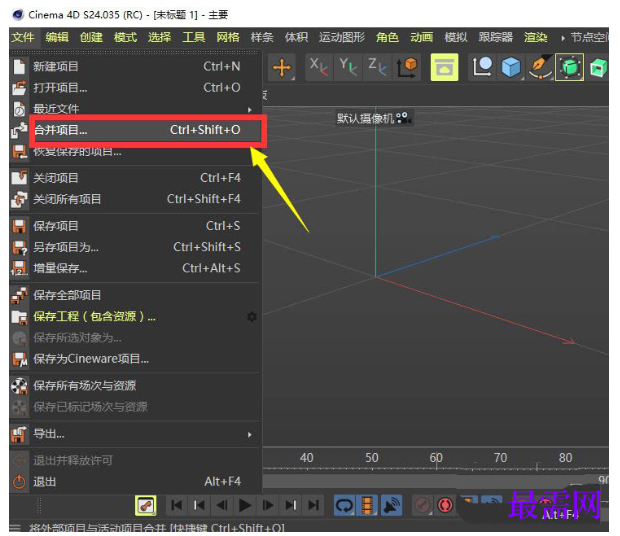Click frame 60 on timeline ruler
Image resolution: width=620 pixels, height=536 pixels.
click(x=436, y=458)
